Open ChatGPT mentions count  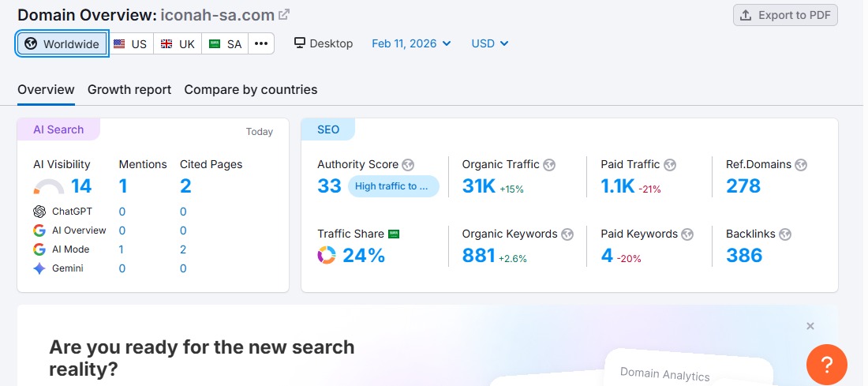pyautogui.click(x=122, y=212)
